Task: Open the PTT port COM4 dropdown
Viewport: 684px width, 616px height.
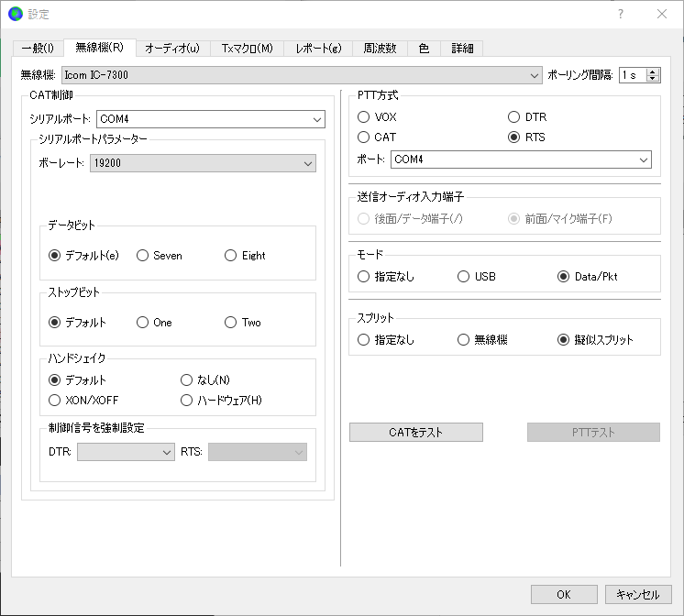Action: pos(521,159)
